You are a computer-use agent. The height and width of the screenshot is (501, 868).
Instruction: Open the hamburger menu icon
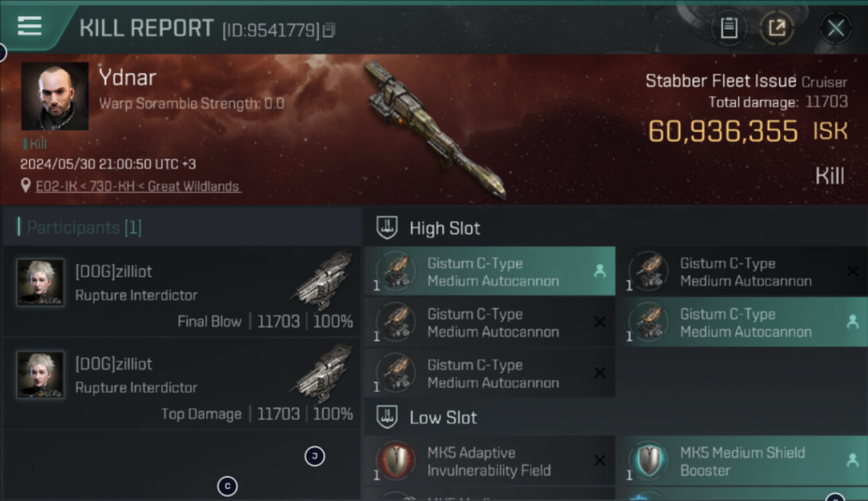coord(29,25)
